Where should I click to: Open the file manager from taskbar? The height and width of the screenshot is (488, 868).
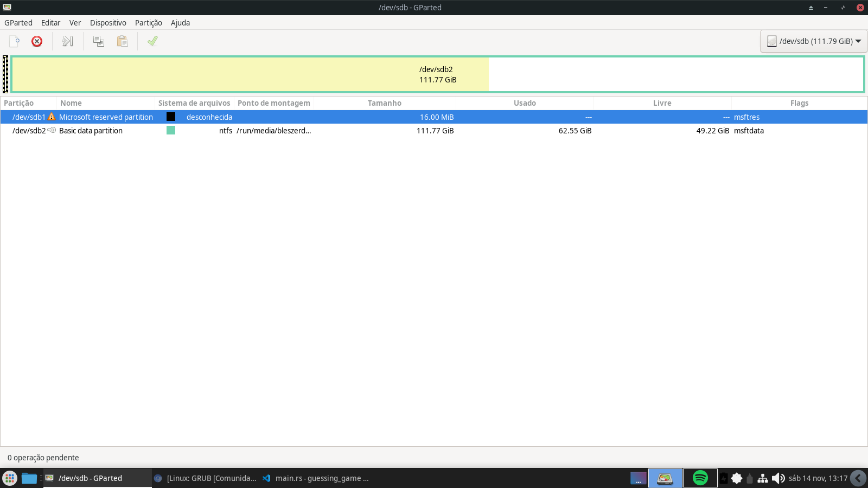[x=29, y=478]
